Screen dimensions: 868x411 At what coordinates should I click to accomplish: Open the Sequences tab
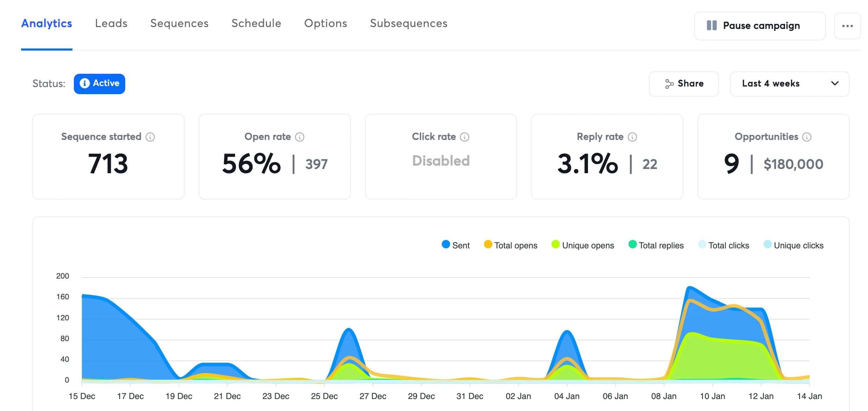point(179,24)
